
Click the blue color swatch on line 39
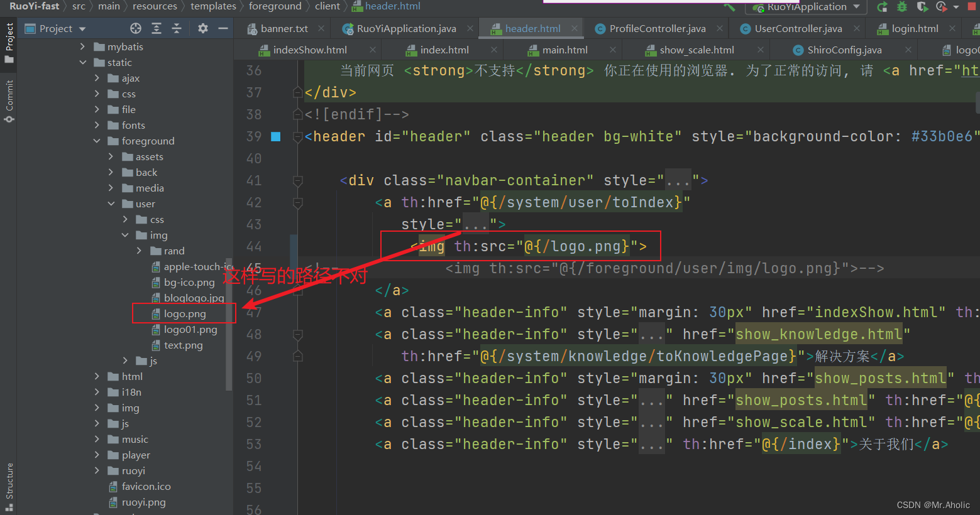275,136
